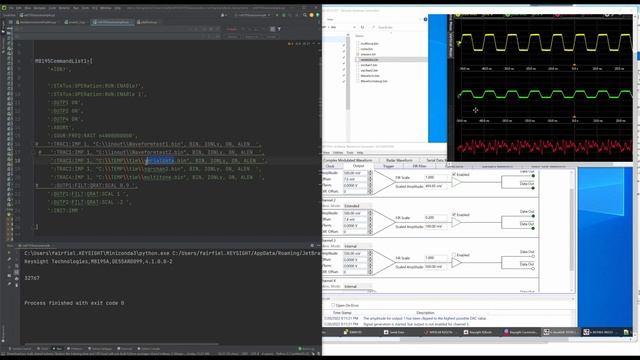Open the Tools menu in PyCharm
640x360 pixels.
pos(85,8)
